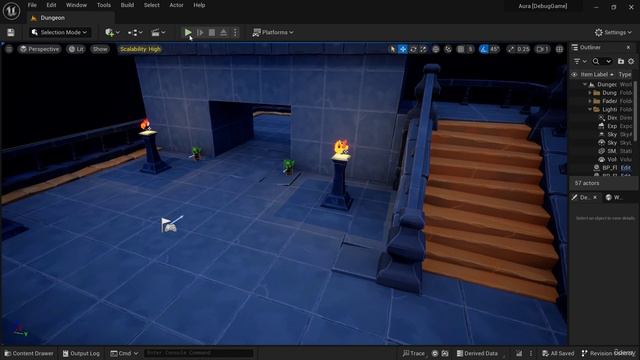Screen dimensions: 640x360
Task: Open the Select menu
Action: [x=151, y=5]
